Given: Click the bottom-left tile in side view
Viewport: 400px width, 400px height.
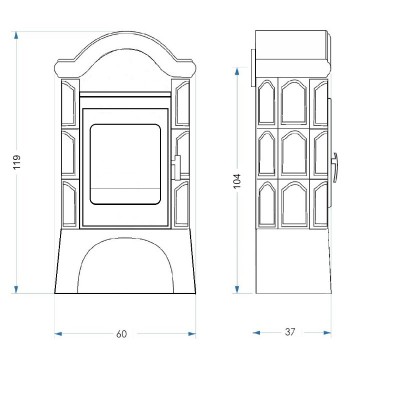Looking at the screenshot, I should tap(267, 204).
